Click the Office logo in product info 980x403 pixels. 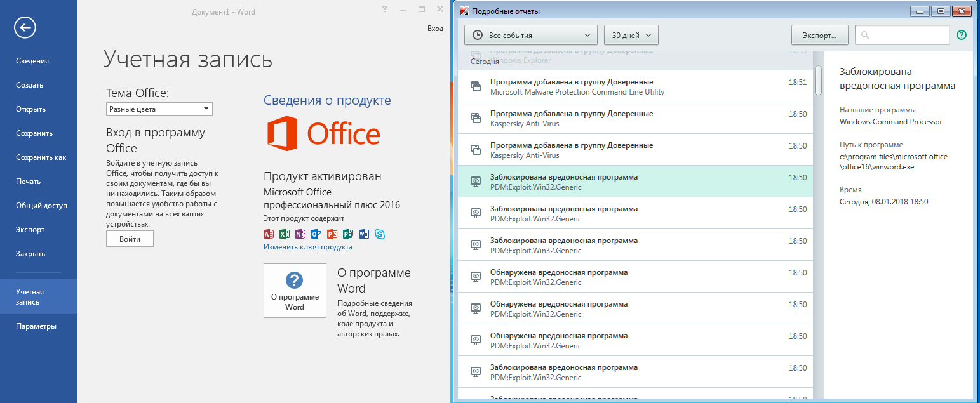pyautogui.click(x=323, y=133)
